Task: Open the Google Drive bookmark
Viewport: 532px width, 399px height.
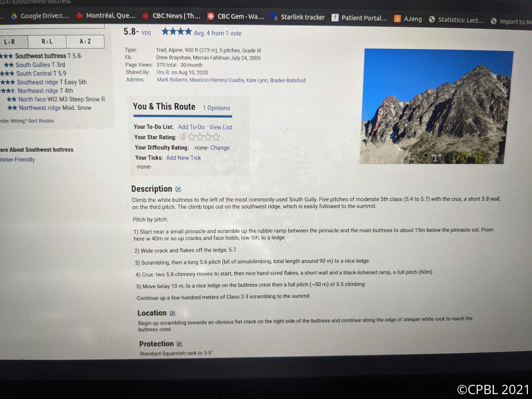Action: pyautogui.click(x=40, y=16)
